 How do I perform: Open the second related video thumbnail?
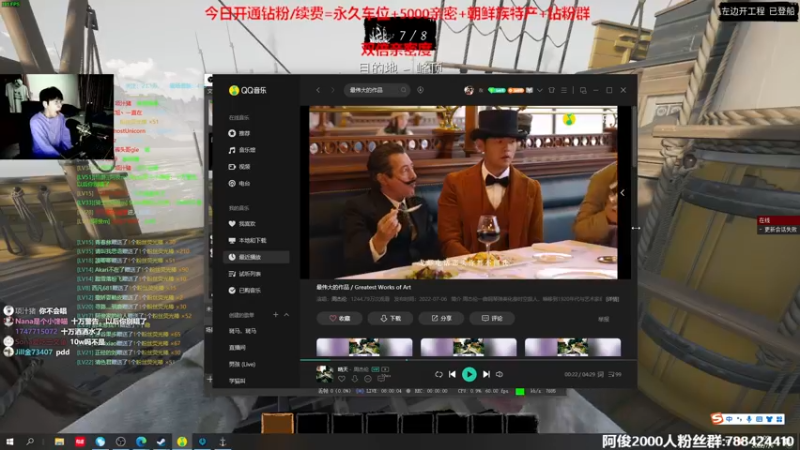(x=468, y=347)
